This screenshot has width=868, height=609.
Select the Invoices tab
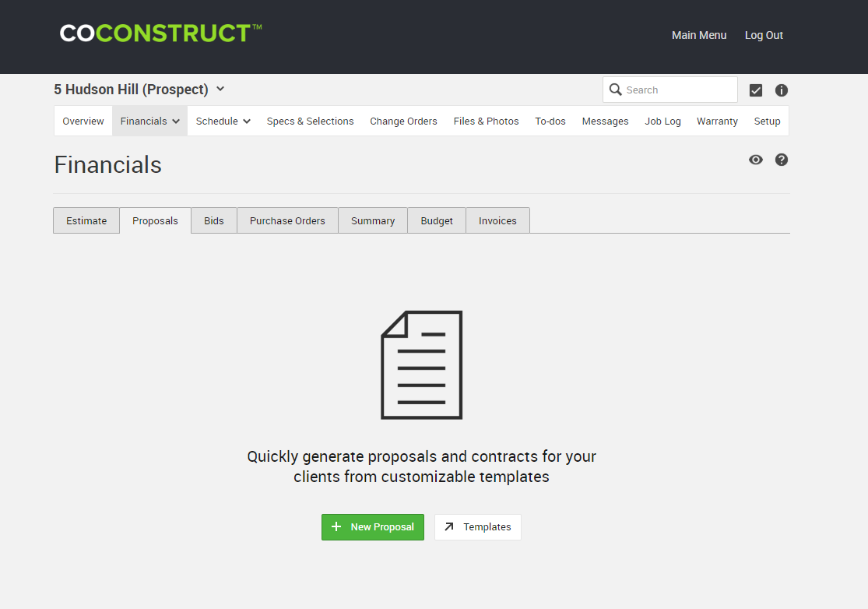click(497, 221)
